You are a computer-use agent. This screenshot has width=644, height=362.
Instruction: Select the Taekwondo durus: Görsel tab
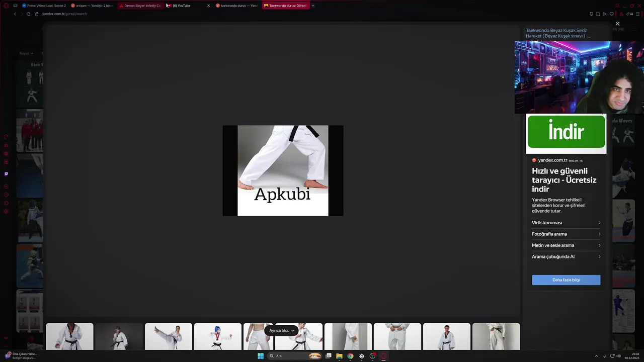285,6
